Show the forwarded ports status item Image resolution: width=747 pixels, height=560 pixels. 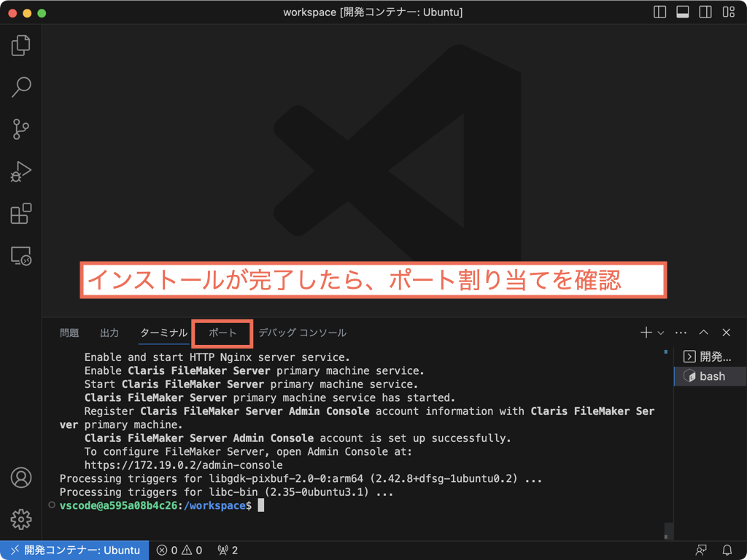228,551
